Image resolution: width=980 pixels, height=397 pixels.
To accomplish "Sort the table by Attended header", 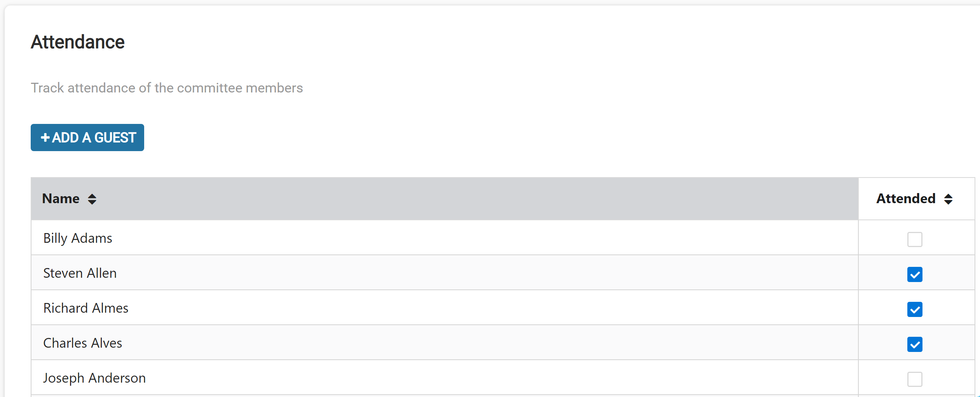I will coord(917,199).
